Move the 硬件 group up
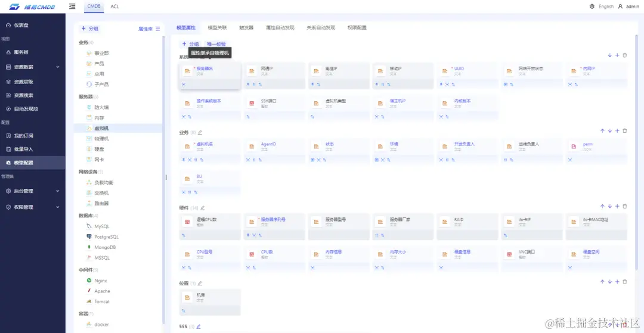The height and width of the screenshot is (333, 644). [602, 206]
